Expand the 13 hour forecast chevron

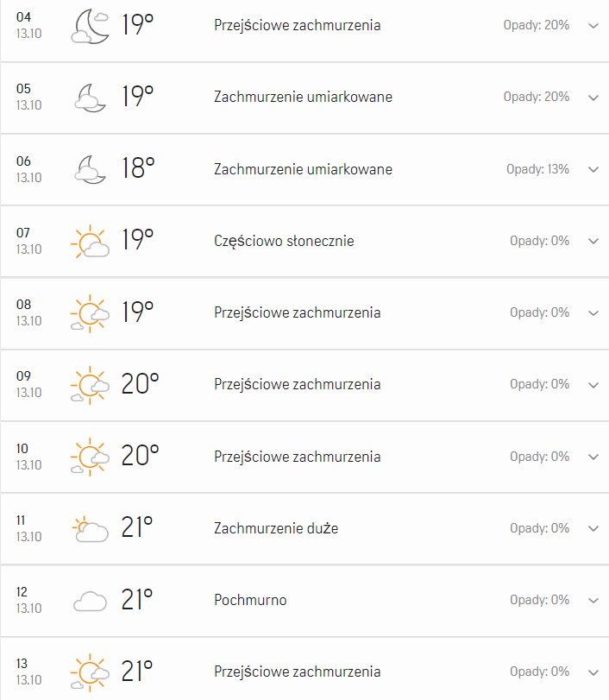click(593, 672)
